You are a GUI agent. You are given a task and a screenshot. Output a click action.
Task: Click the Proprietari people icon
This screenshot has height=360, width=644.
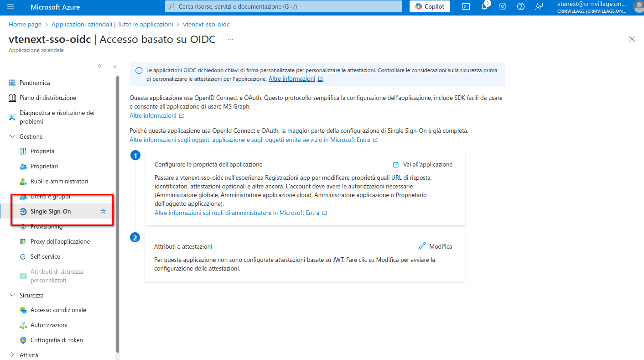(23, 166)
